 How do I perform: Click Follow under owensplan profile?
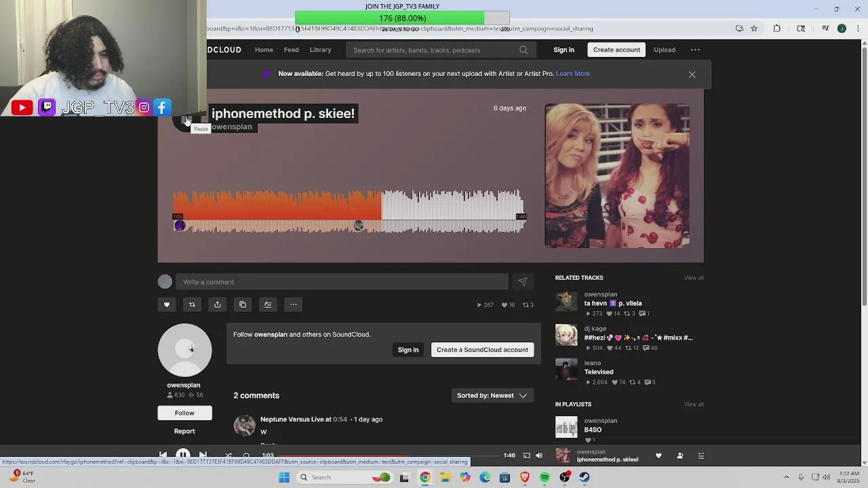pos(184,413)
